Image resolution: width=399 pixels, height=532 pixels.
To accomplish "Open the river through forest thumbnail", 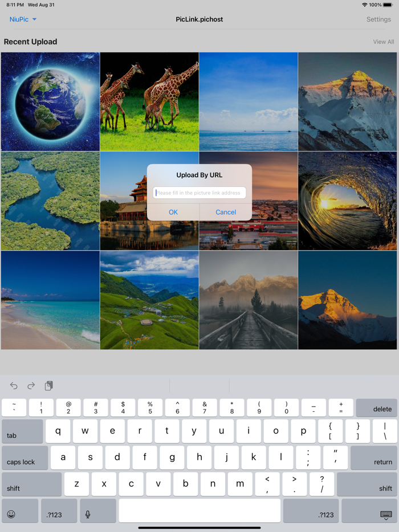I will point(50,201).
